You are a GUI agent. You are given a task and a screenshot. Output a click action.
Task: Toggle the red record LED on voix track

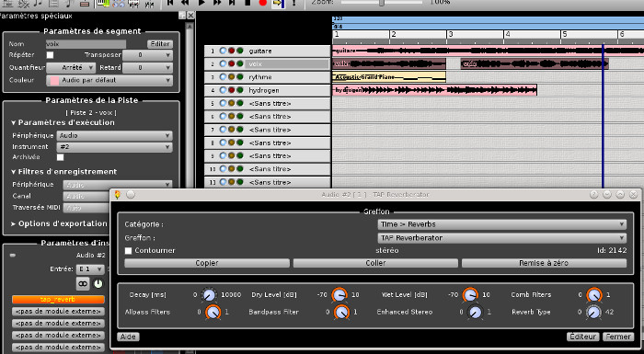click(231, 64)
